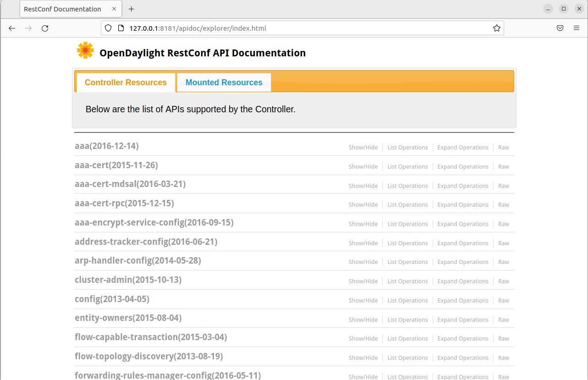This screenshot has height=380, width=588.
Task: Toggle Show/Hide for flow-topology-discovery row
Action: point(363,358)
